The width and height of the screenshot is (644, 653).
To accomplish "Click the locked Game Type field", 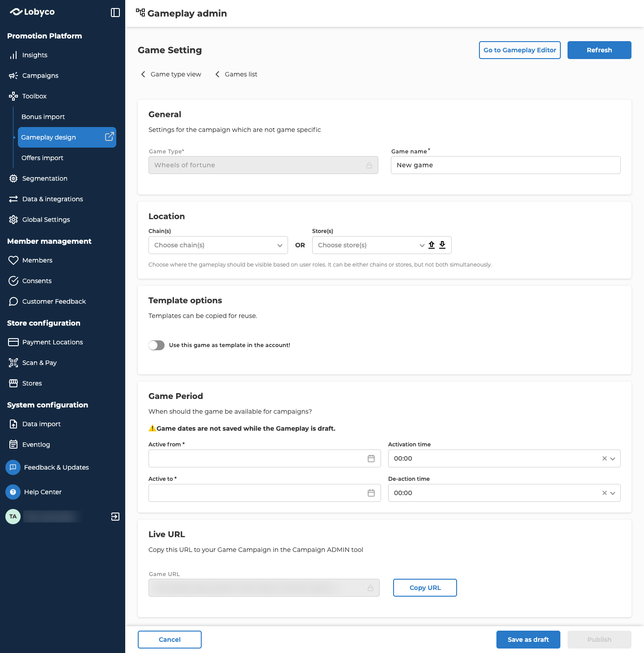I will (263, 165).
